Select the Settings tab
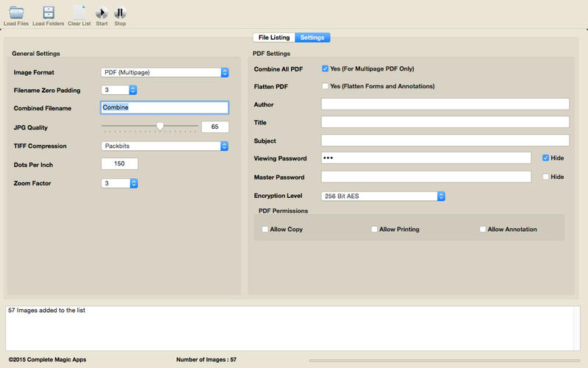The image size is (588, 368). point(312,38)
